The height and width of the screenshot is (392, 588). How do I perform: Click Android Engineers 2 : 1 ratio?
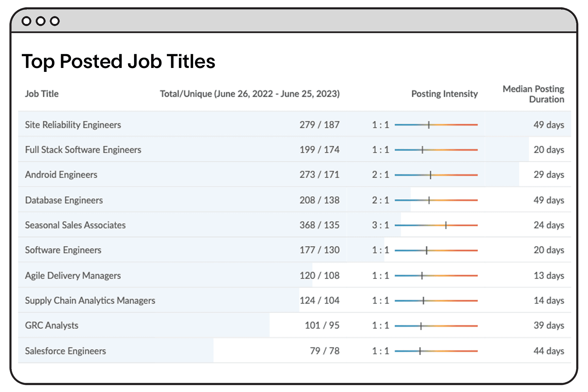click(381, 175)
